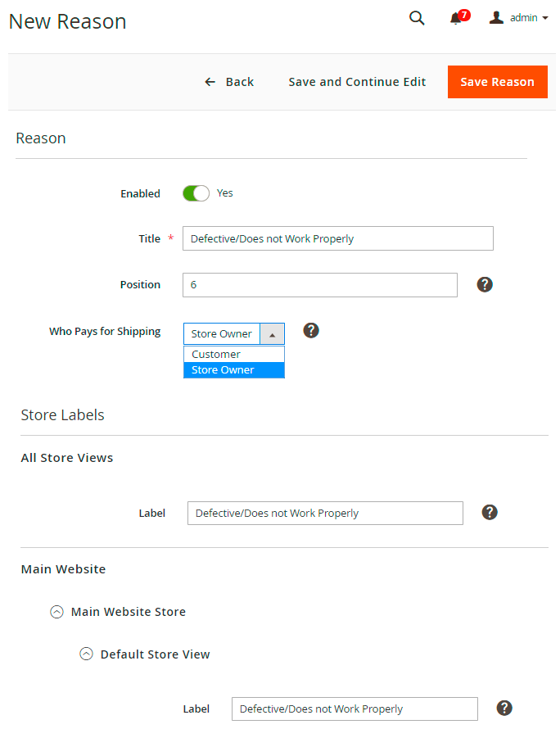The width and height of the screenshot is (560, 738).
Task: Focus the Position input field
Action: [319, 285]
